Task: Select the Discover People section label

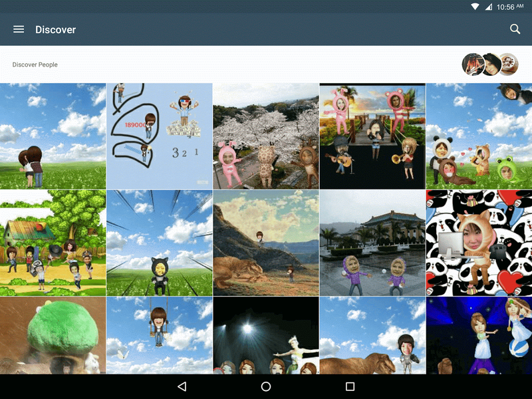Action: pos(35,65)
